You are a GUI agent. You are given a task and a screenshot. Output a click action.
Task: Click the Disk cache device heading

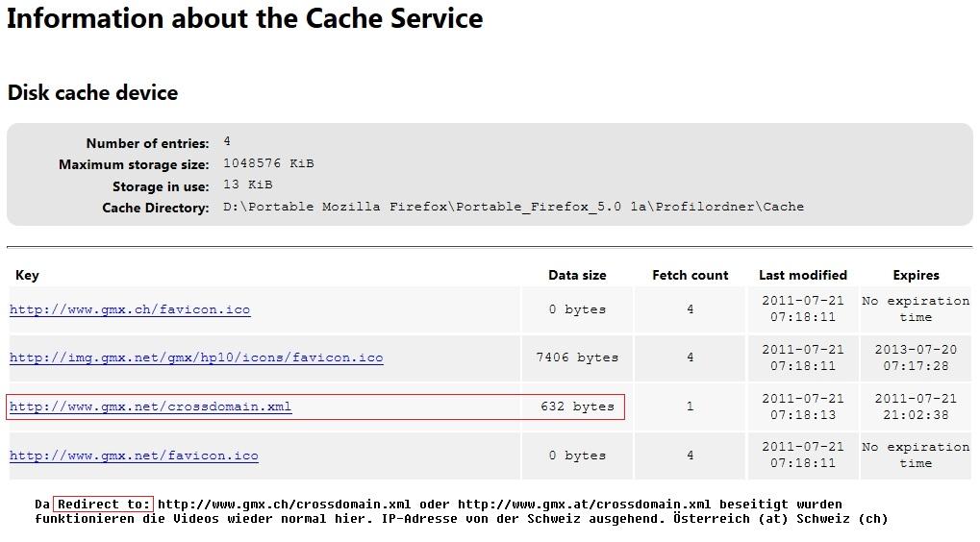(92, 93)
